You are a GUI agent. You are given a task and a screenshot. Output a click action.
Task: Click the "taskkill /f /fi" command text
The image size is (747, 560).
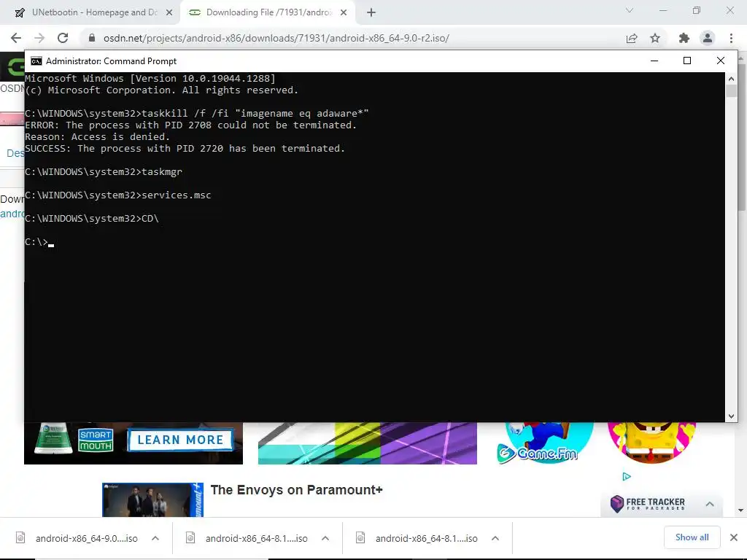pos(185,113)
